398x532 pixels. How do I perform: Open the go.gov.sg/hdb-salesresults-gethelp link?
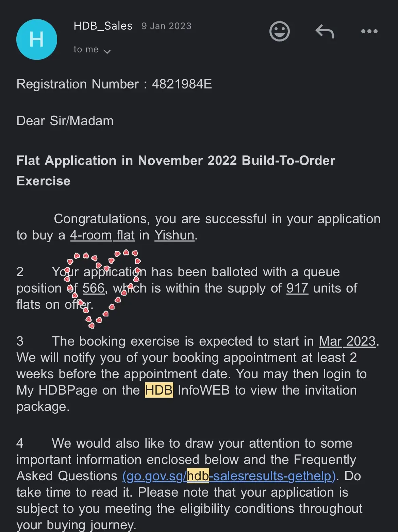(x=229, y=476)
